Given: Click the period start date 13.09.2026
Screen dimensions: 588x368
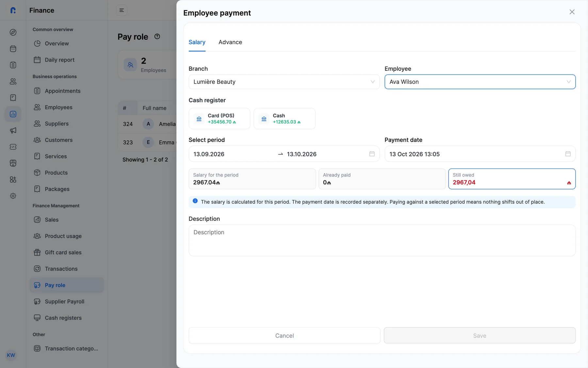Looking at the screenshot, I should (x=209, y=154).
